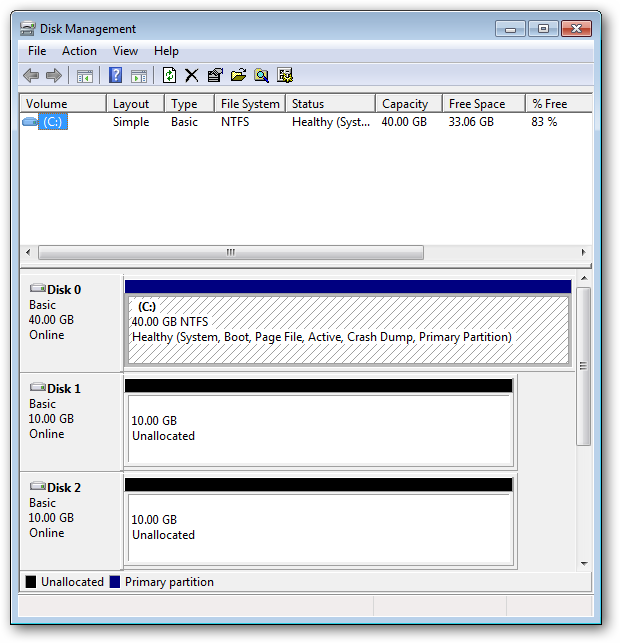This screenshot has width=620, height=643.
Task: Click the 83 % free cell
Action: [x=544, y=122]
